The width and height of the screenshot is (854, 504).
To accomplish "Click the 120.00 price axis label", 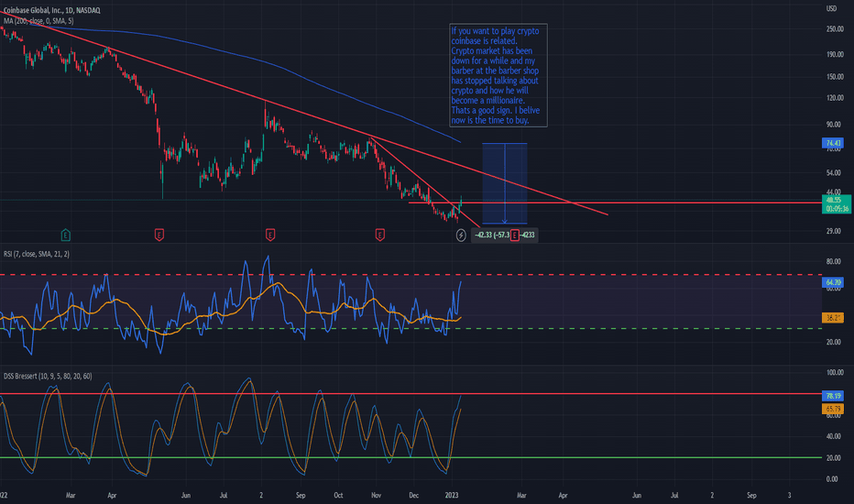I will pos(835,98).
